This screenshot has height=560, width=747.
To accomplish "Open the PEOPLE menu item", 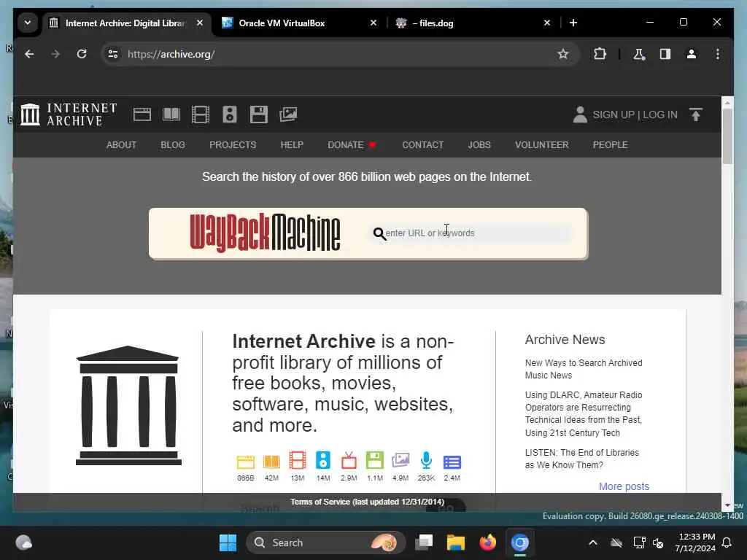I will pyautogui.click(x=610, y=145).
